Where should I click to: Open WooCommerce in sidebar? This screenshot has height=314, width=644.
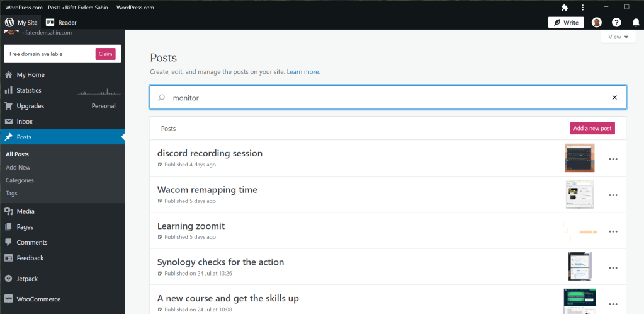62,299
